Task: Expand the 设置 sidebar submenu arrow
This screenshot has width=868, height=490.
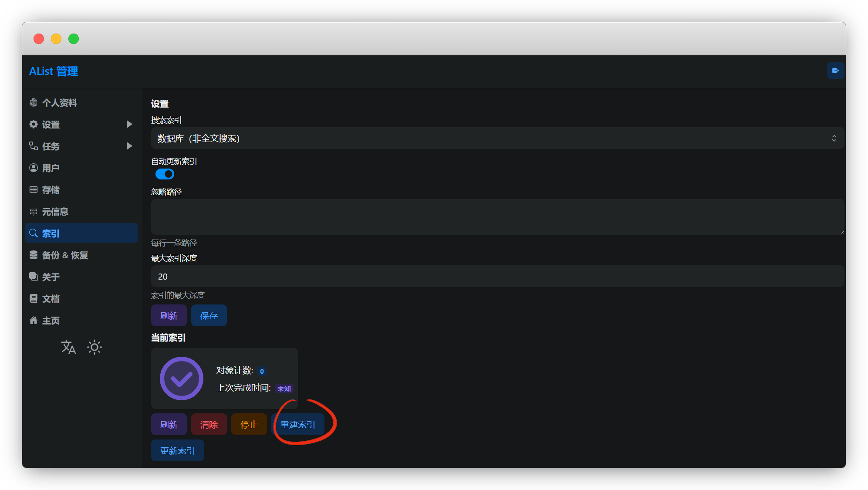Action: [x=129, y=124]
